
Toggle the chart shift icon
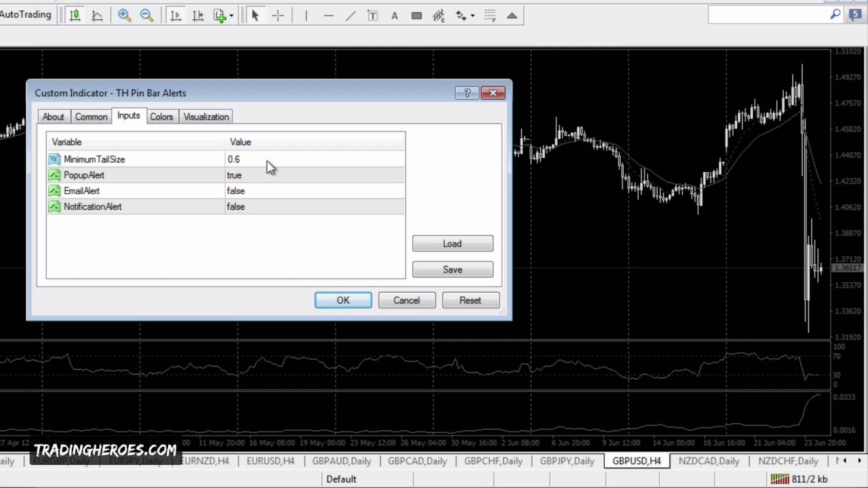198,15
